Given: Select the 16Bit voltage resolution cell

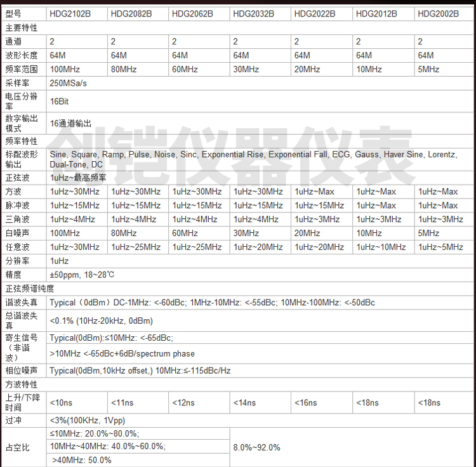Looking at the screenshot, I should point(59,102).
